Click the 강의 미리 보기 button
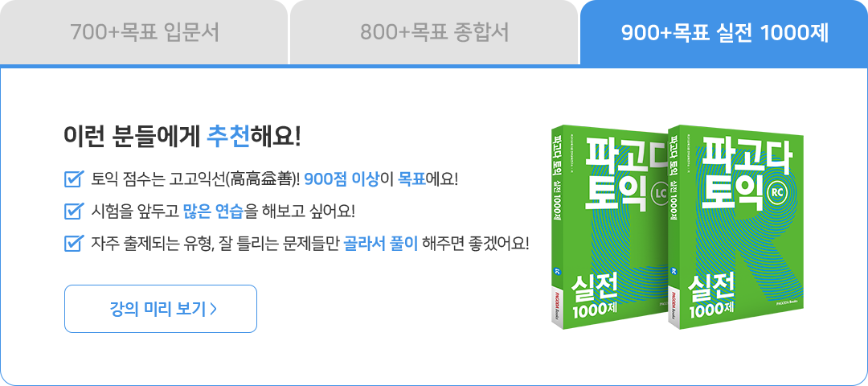The width and height of the screenshot is (868, 386). pos(161,309)
